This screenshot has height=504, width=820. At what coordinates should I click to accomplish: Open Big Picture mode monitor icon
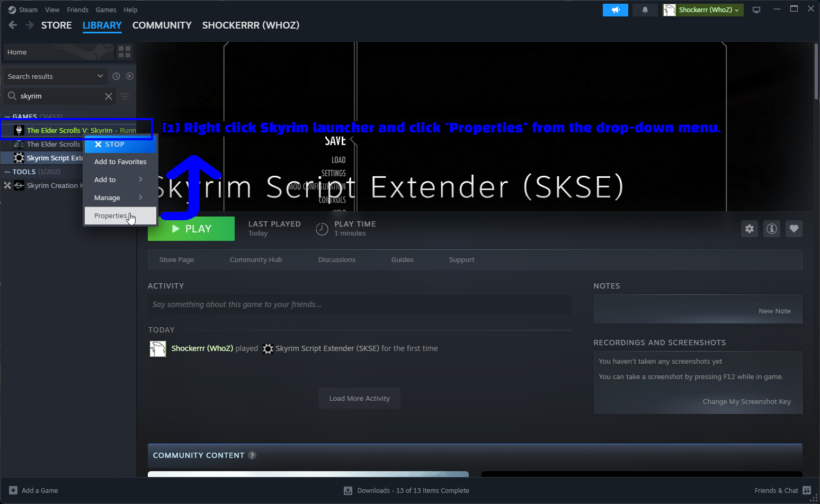point(756,10)
